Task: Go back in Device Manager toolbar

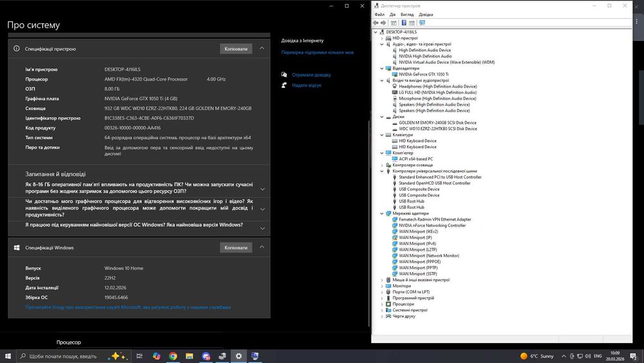Action: (375, 23)
